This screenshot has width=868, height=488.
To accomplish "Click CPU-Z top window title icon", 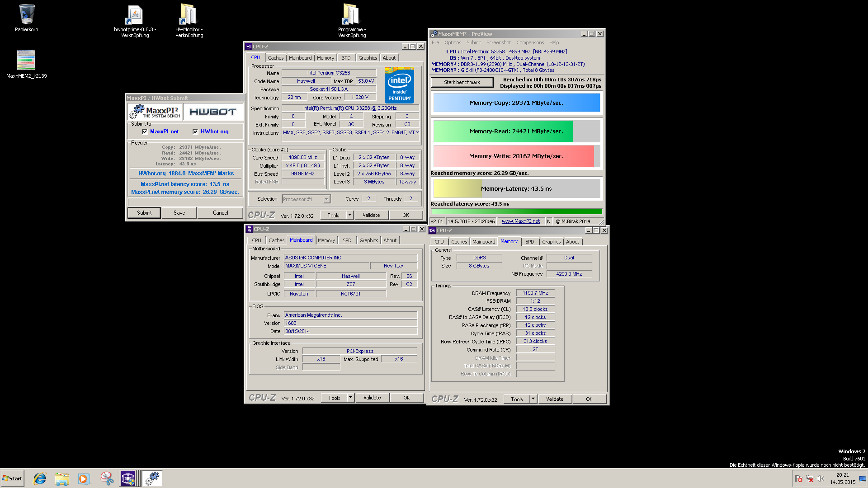I will [x=248, y=47].
